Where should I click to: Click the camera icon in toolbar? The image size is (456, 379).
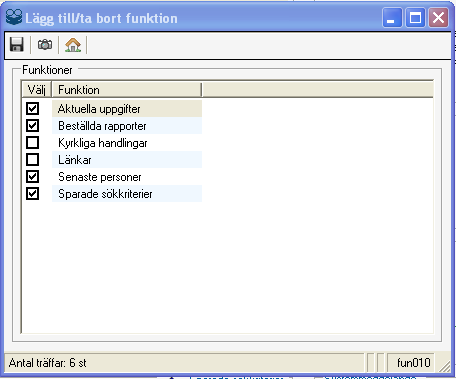pos(45,45)
